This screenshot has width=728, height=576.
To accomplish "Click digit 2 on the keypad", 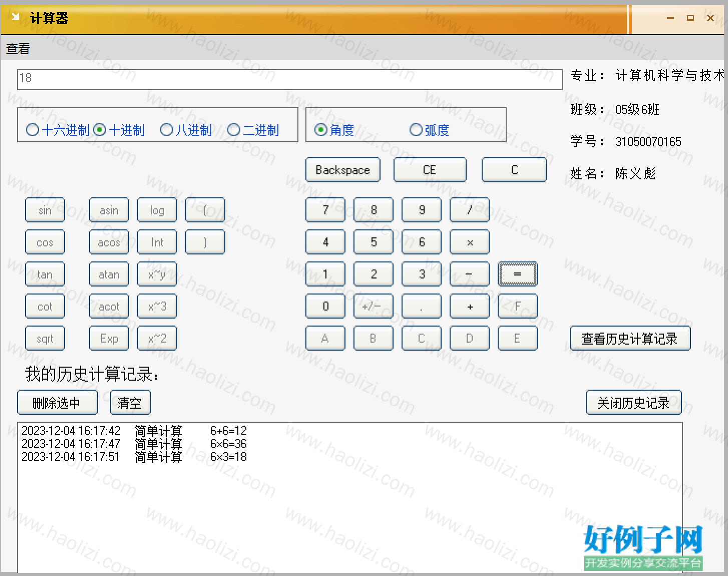I will [x=374, y=274].
